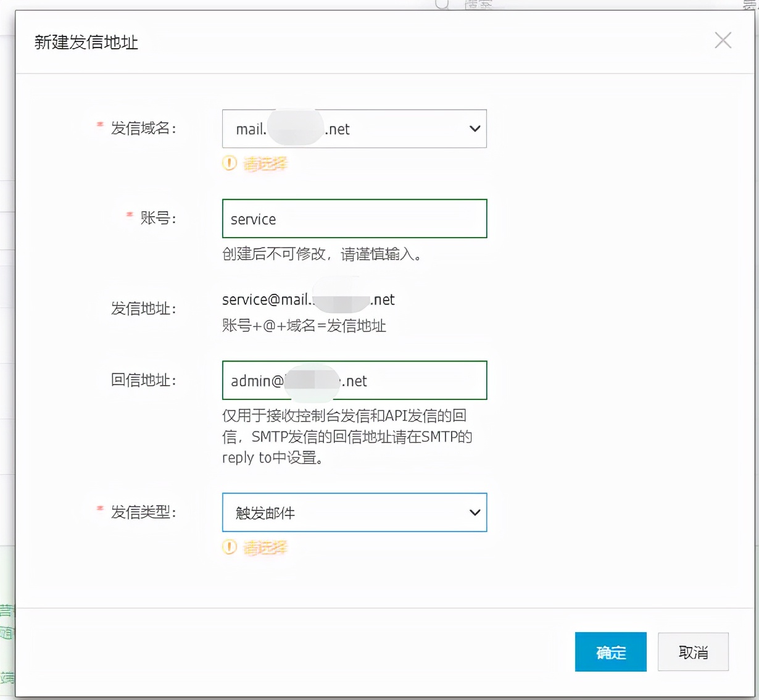
Task: Click the 请选择 text under 发信类型
Action: click(263, 548)
